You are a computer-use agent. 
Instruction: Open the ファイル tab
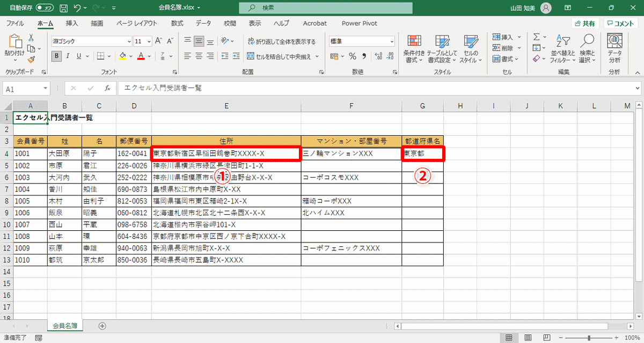(x=15, y=24)
